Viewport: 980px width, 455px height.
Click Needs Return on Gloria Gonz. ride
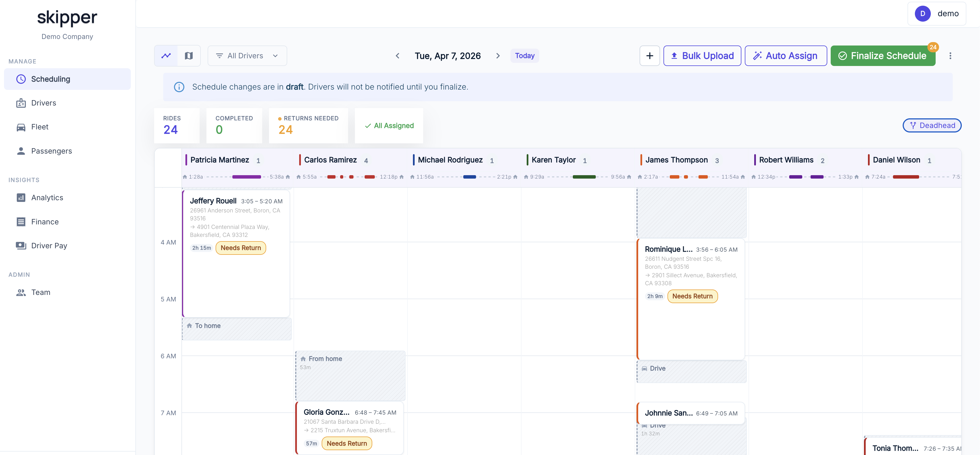(x=347, y=444)
